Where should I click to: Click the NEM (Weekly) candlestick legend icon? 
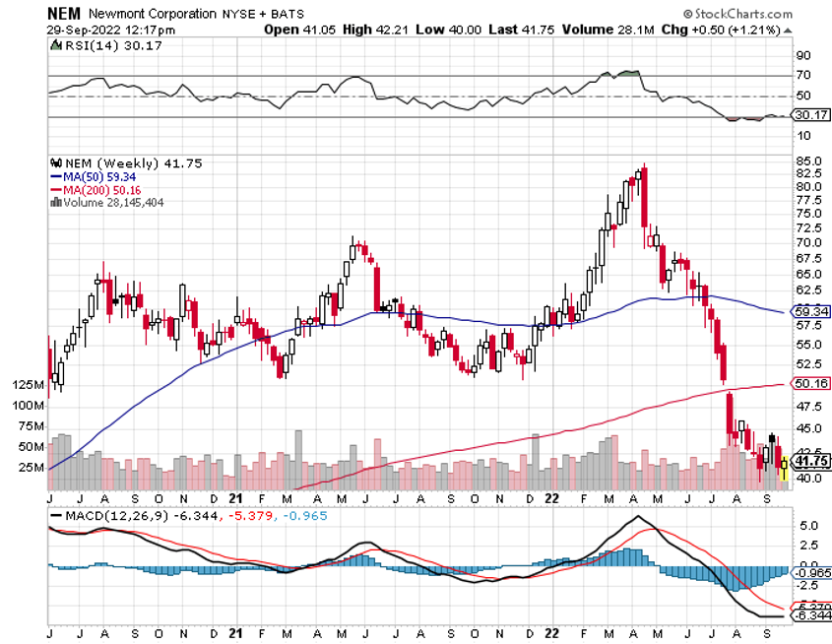(x=56, y=163)
